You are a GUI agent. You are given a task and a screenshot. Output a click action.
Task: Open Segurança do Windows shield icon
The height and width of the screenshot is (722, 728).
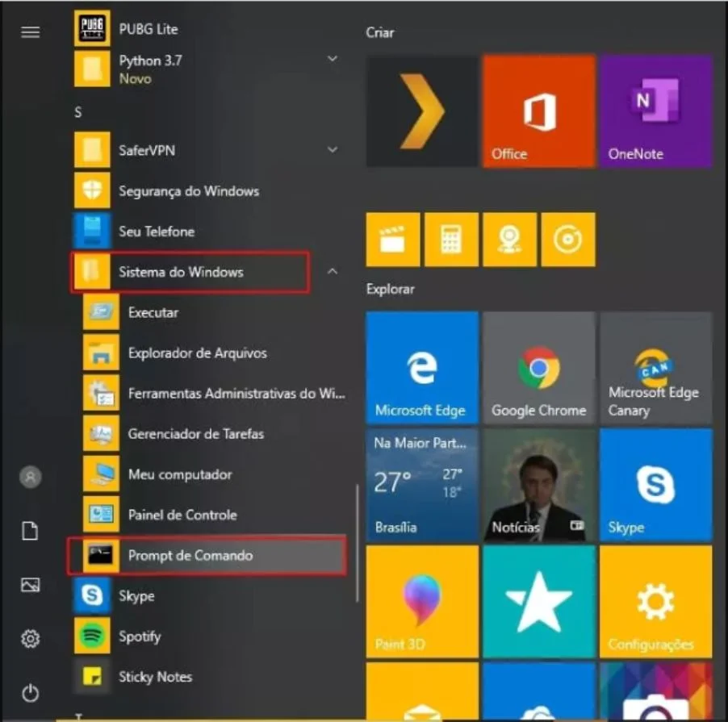(x=92, y=190)
